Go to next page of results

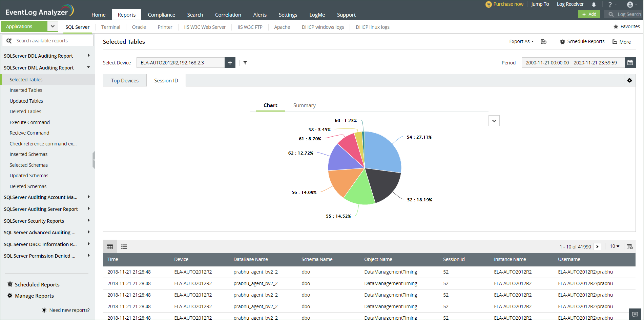click(x=598, y=247)
